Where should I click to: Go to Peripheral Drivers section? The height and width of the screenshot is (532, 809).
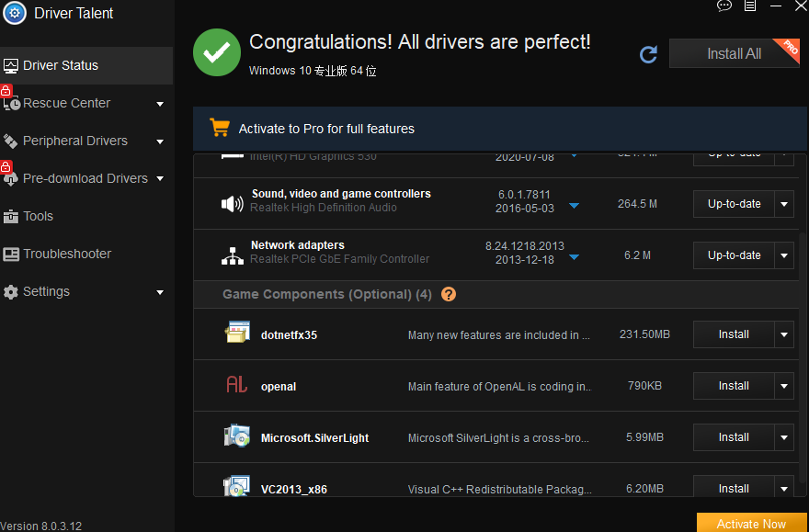tap(86, 141)
